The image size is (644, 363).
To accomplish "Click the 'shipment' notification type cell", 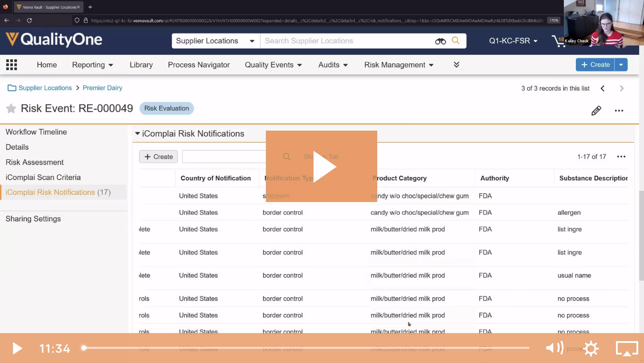I will (x=276, y=196).
